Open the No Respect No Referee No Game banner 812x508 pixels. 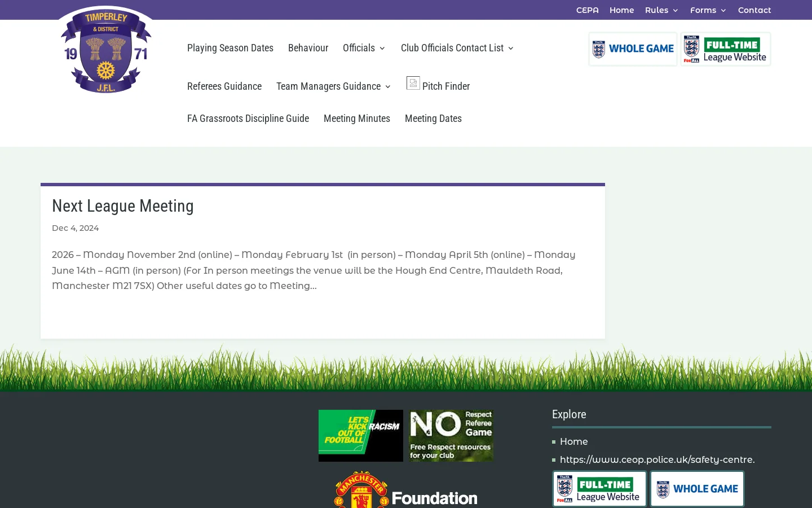451,436
